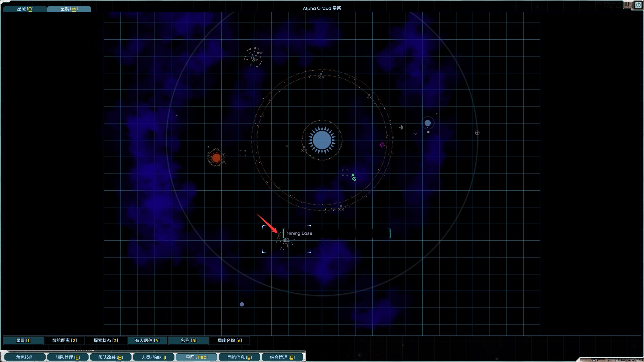Select the blue central star
Image resolution: width=644 pixels, height=362 pixels.
[x=322, y=140]
